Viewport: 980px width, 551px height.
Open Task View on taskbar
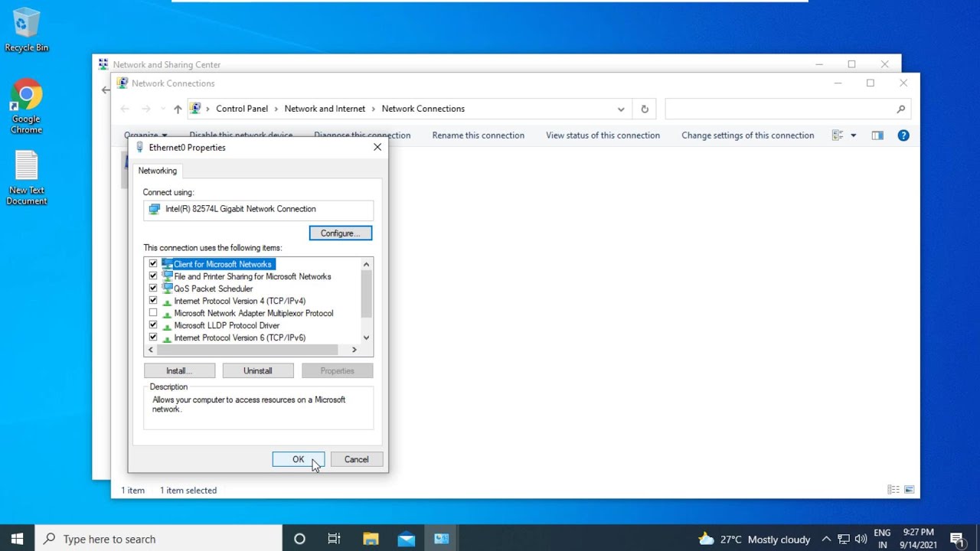pos(335,539)
